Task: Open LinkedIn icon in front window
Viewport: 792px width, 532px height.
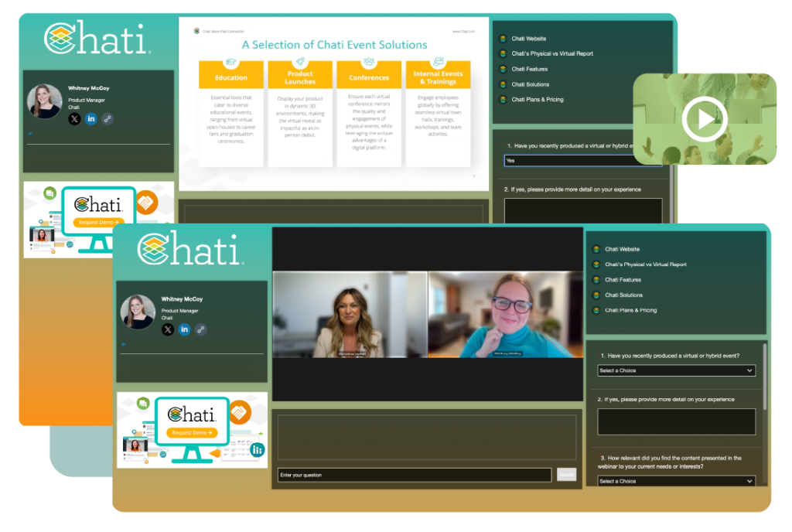Action: click(184, 329)
